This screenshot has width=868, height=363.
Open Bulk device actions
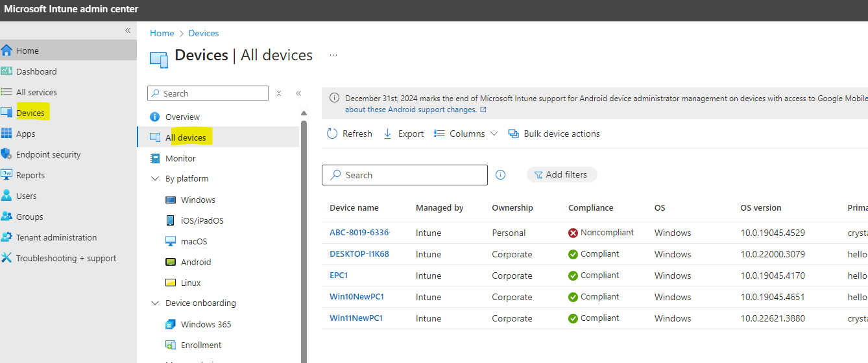[x=554, y=134]
